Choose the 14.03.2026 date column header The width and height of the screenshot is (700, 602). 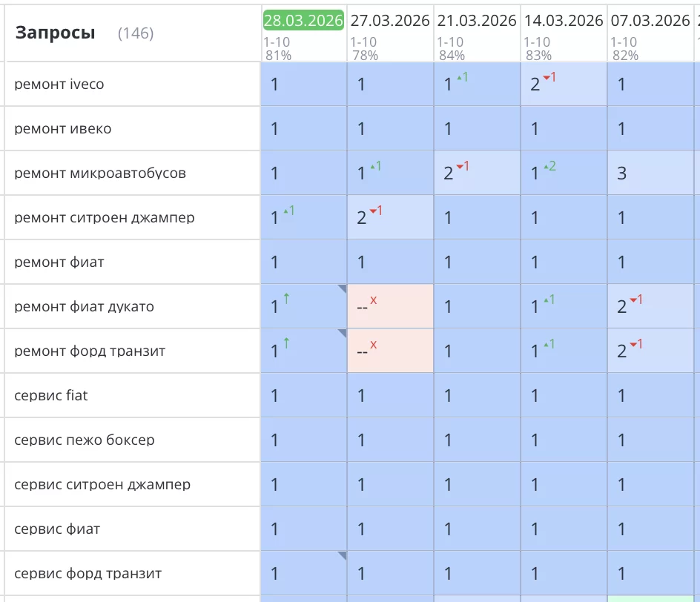(x=564, y=20)
